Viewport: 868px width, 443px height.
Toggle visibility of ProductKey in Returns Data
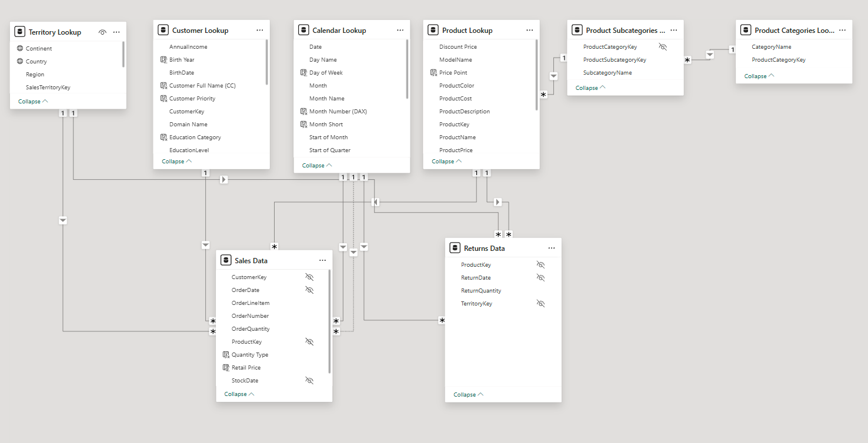(x=540, y=264)
